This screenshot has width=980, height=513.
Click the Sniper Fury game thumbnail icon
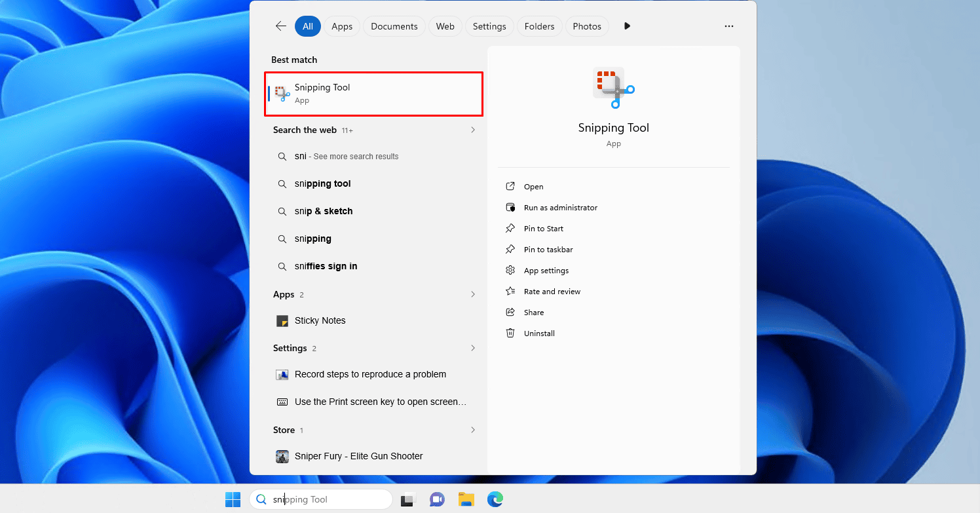pyautogui.click(x=282, y=456)
